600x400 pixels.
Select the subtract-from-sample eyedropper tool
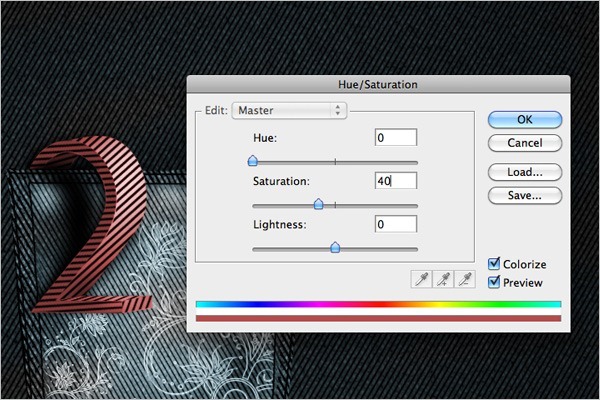coord(465,279)
